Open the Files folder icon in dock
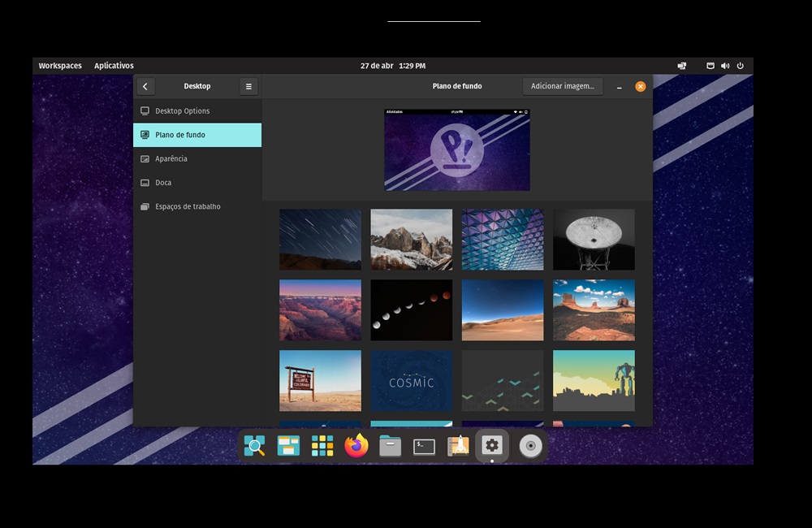 (391, 446)
